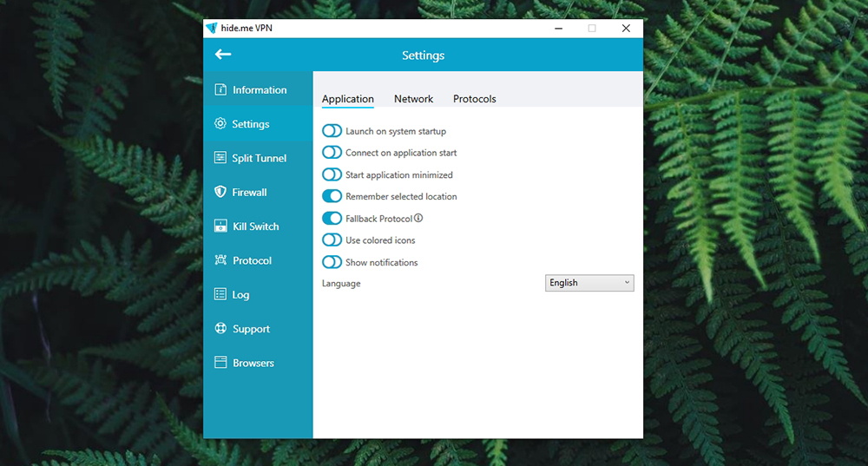Click the hide.me VPN window title
This screenshot has width=868, height=466.
click(x=247, y=28)
